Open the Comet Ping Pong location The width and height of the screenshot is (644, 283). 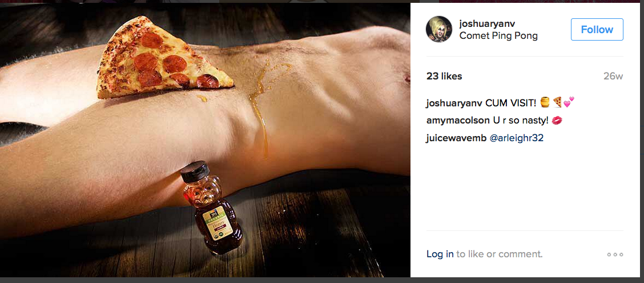tap(498, 36)
